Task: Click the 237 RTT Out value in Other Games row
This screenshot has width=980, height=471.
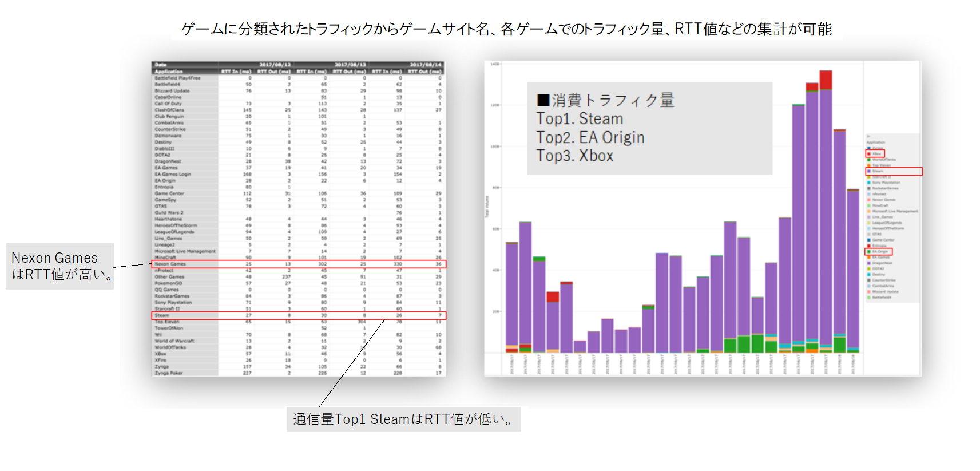Action: 287,276
